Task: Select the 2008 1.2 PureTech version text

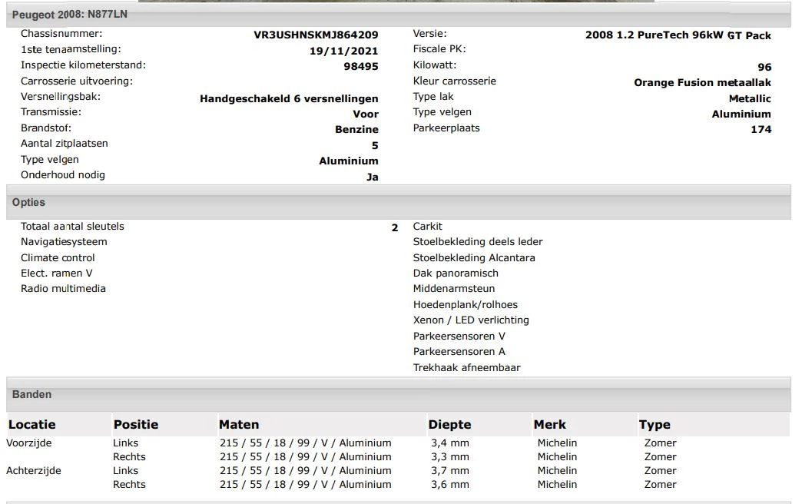Action: [678, 35]
